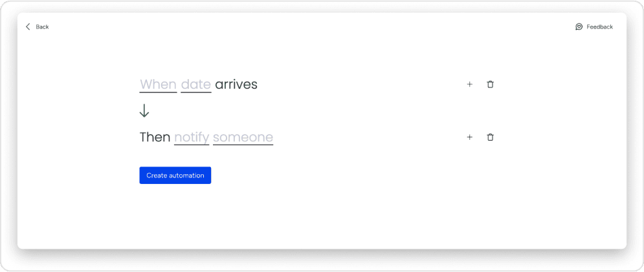Pick a recipient in the 'someone' field
644x272 pixels.
(243, 137)
